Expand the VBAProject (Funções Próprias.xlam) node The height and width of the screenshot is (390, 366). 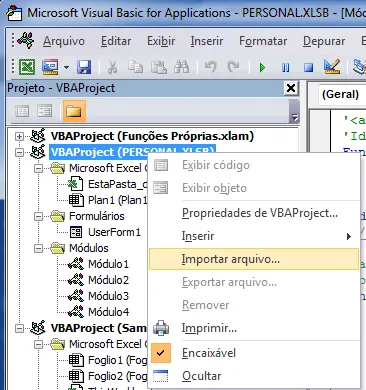[19, 136]
